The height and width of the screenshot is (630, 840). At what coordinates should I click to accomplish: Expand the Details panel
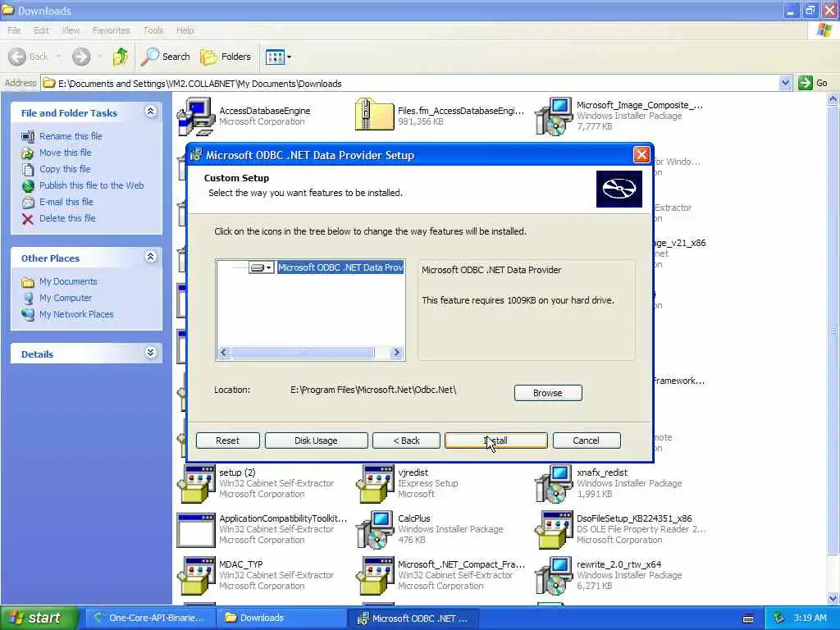(151, 353)
